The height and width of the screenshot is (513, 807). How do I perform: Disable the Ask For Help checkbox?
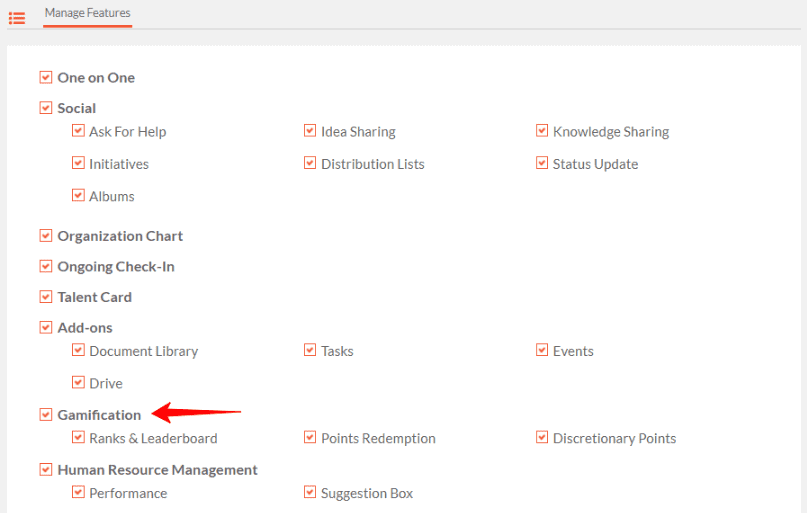[x=78, y=130]
